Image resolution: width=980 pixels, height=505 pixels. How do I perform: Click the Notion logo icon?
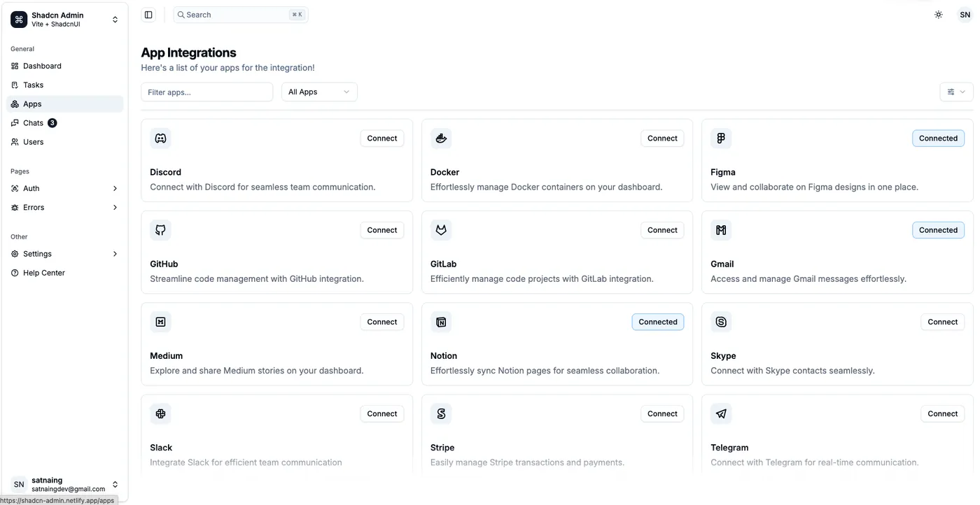pyautogui.click(x=441, y=322)
